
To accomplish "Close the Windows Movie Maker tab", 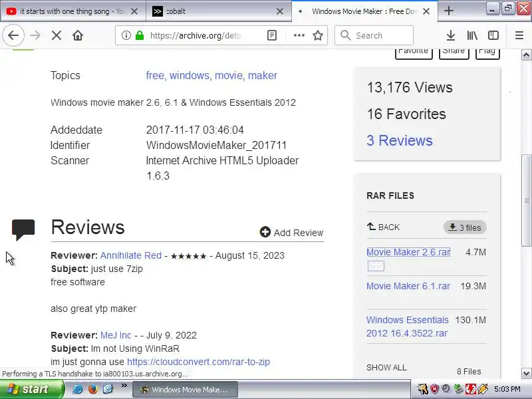I will click(426, 11).
